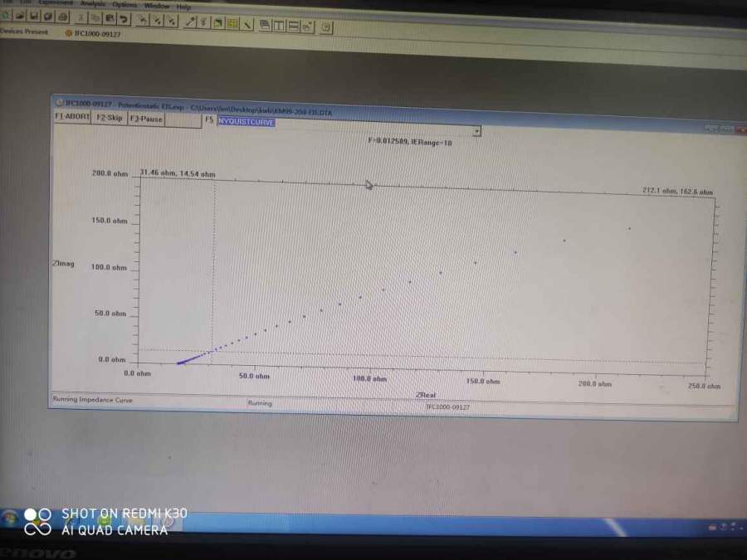Click the Cut scissors toolbar icon
Image resolution: width=747 pixels, height=560 pixels.
[x=81, y=17]
